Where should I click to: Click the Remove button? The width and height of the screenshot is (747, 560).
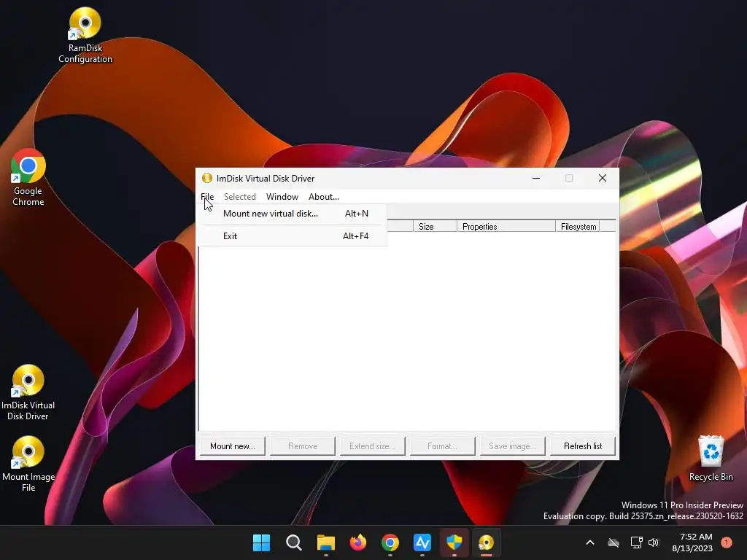tap(303, 446)
